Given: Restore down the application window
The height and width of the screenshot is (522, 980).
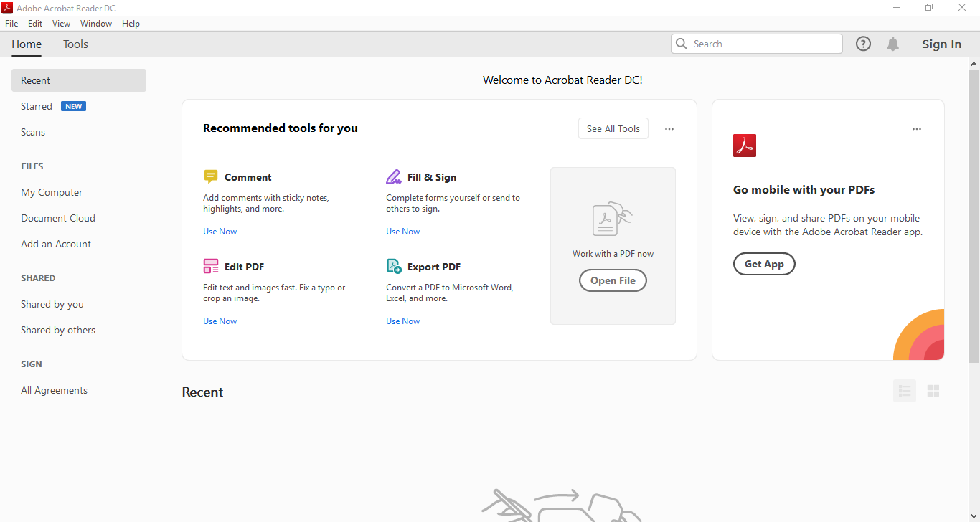Looking at the screenshot, I should [929, 8].
